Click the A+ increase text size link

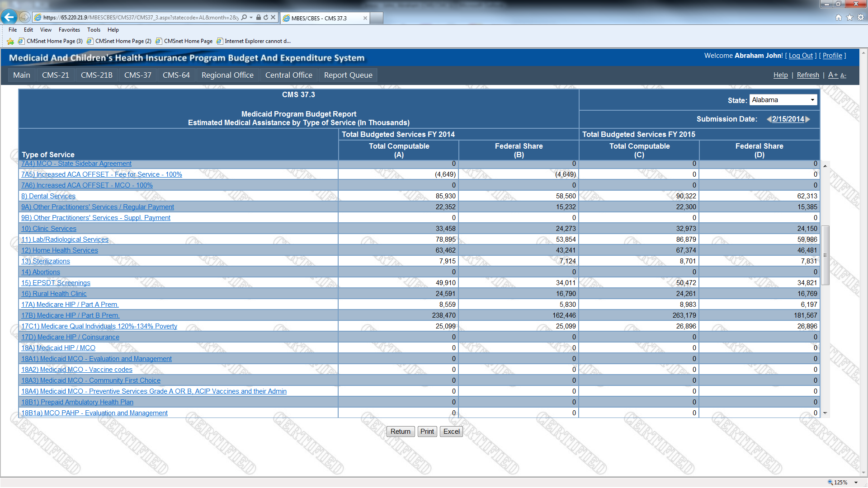[833, 75]
